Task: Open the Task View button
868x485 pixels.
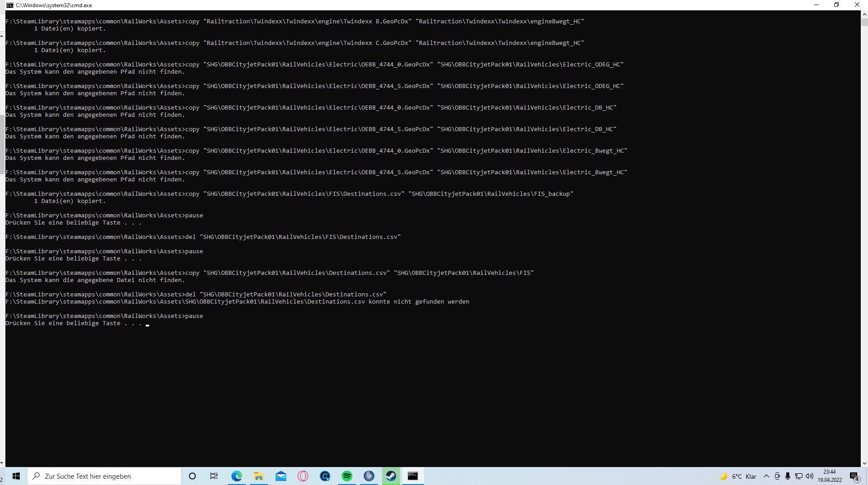Action: click(214, 476)
